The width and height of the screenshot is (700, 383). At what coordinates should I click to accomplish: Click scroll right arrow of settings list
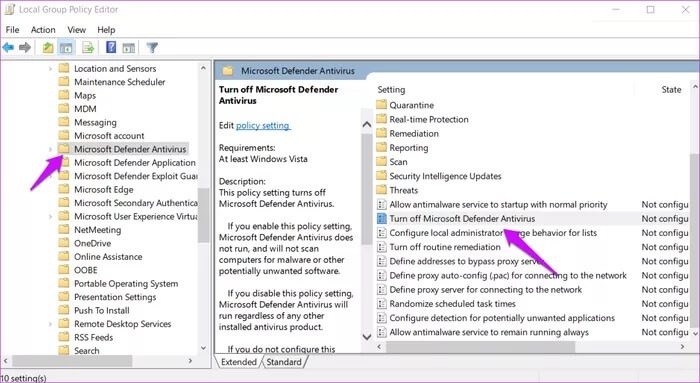click(x=682, y=346)
